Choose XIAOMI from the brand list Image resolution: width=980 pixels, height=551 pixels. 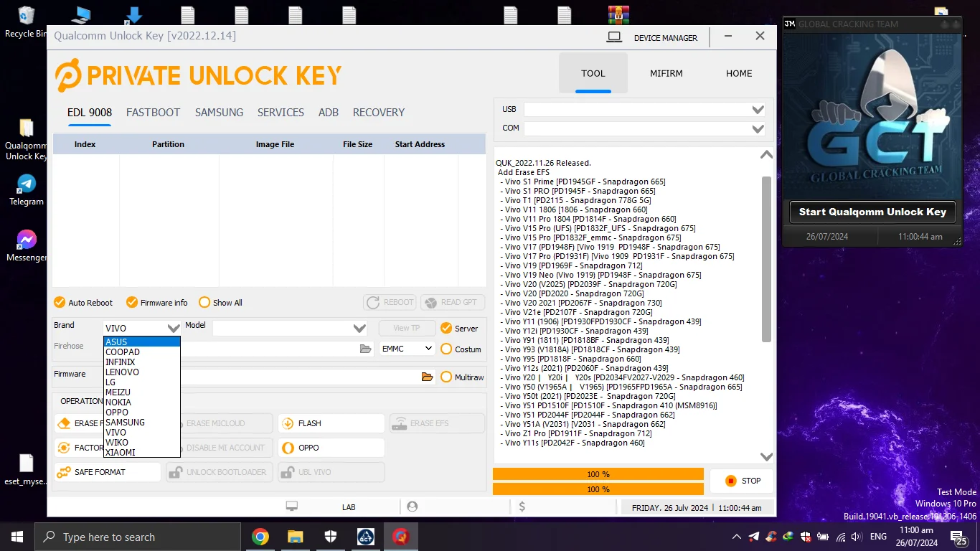point(141,453)
